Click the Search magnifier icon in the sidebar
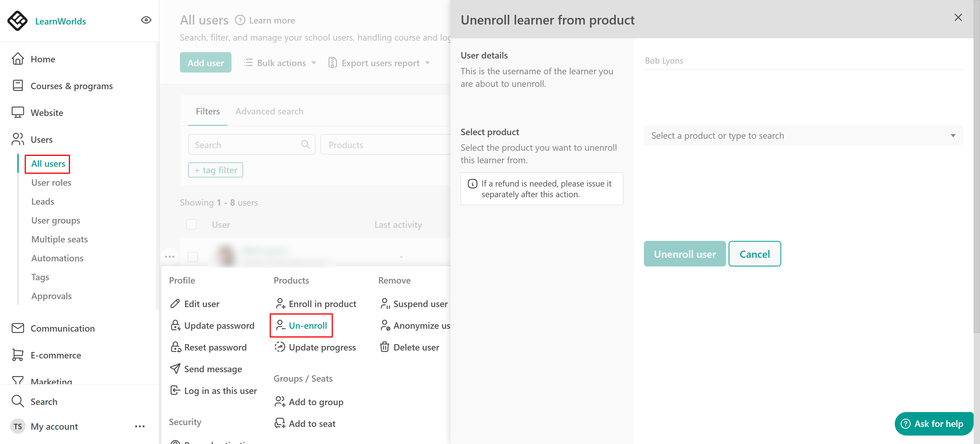The width and height of the screenshot is (980, 444). pyautogui.click(x=18, y=401)
